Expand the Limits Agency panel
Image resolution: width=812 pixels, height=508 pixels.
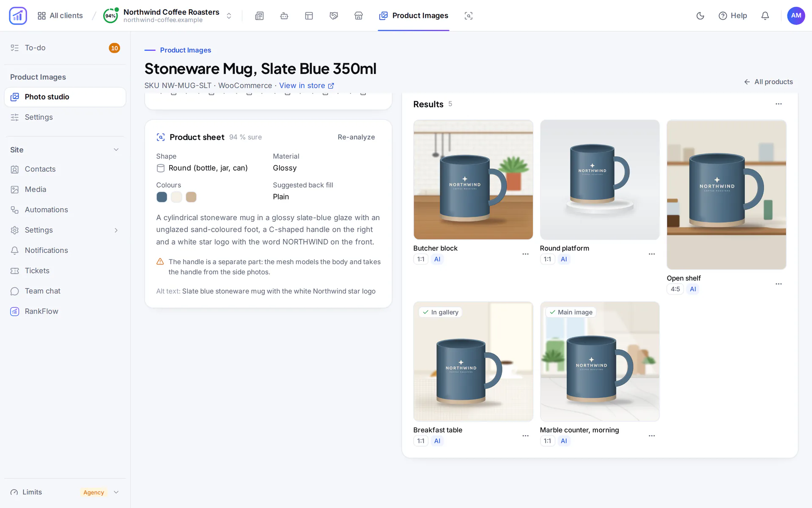pyautogui.click(x=65, y=492)
